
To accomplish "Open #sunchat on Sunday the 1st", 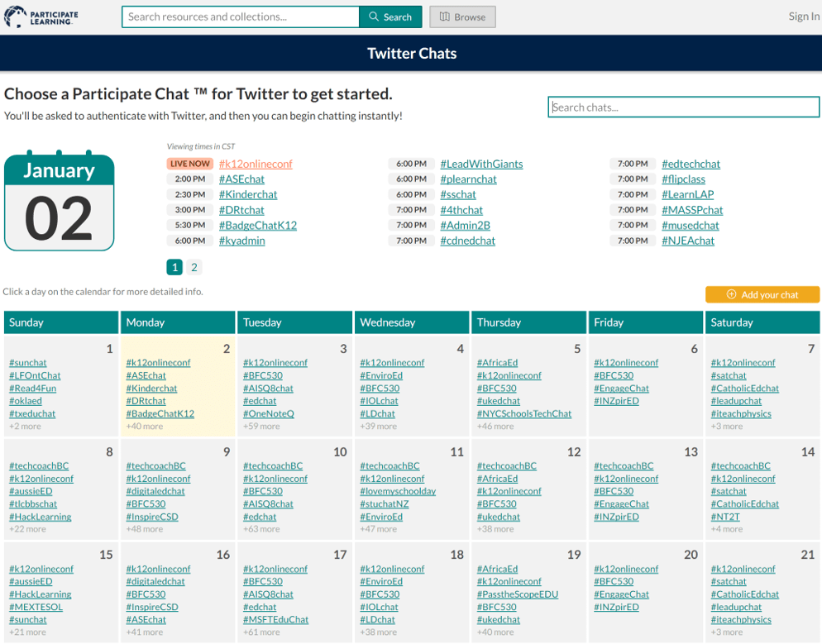I will pyautogui.click(x=28, y=363).
